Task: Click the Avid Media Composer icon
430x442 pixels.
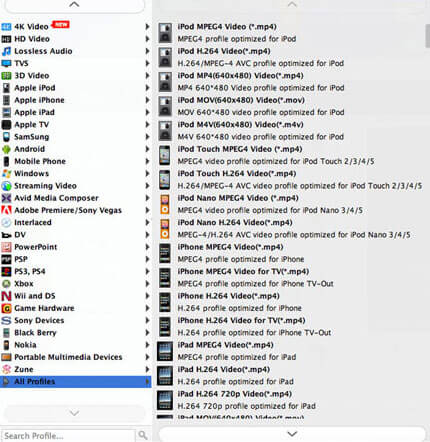Action: point(6,198)
